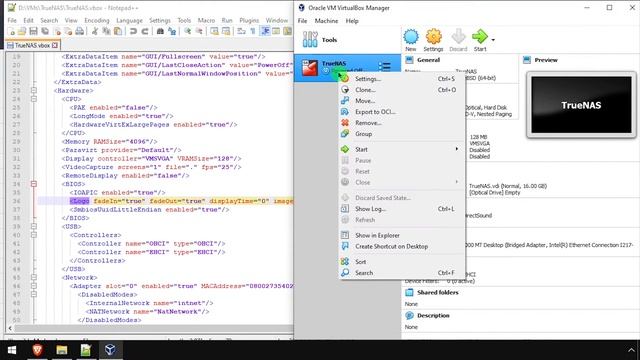
Task: Collapse the Controllers fold marker at line 40
Action: point(34,235)
